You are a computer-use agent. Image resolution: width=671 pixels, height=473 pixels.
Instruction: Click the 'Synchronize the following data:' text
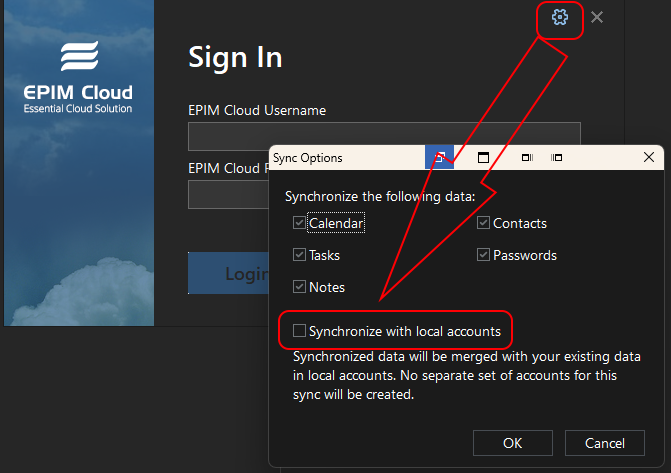click(380, 196)
